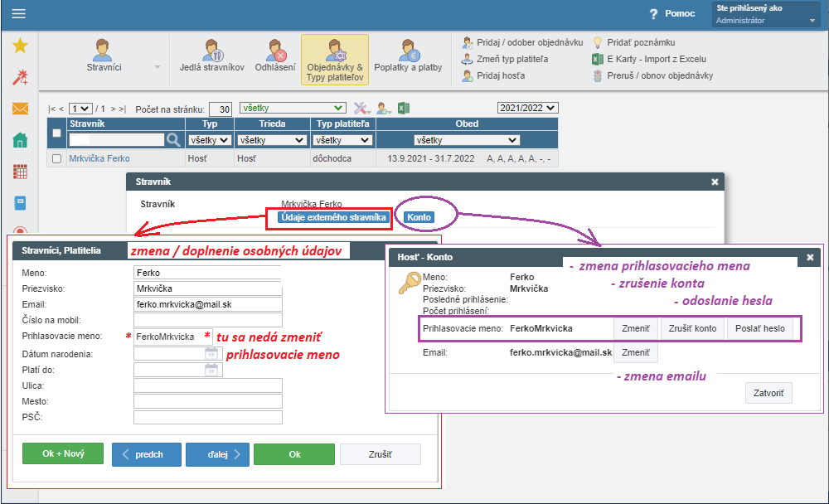This screenshot has width=829, height=504.
Task: Open the hamburger menu icon
Action: (x=18, y=14)
